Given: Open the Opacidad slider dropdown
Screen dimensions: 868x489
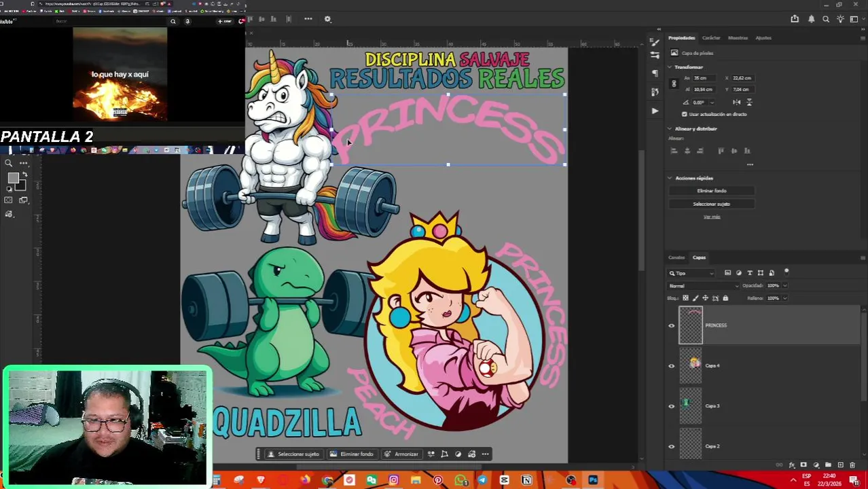Looking at the screenshot, I should coord(785,286).
